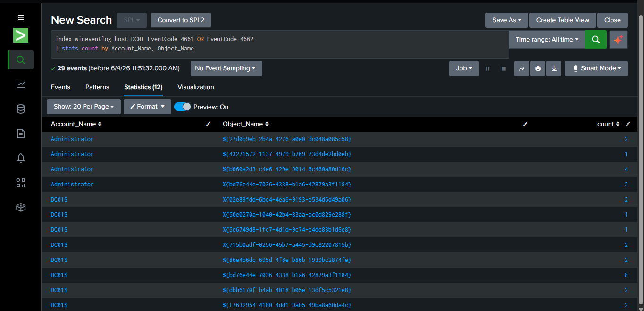Select the Statistics (12) tab

click(143, 87)
